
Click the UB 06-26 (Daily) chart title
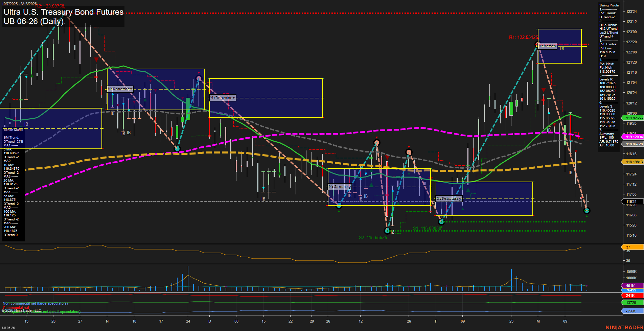[33, 22]
